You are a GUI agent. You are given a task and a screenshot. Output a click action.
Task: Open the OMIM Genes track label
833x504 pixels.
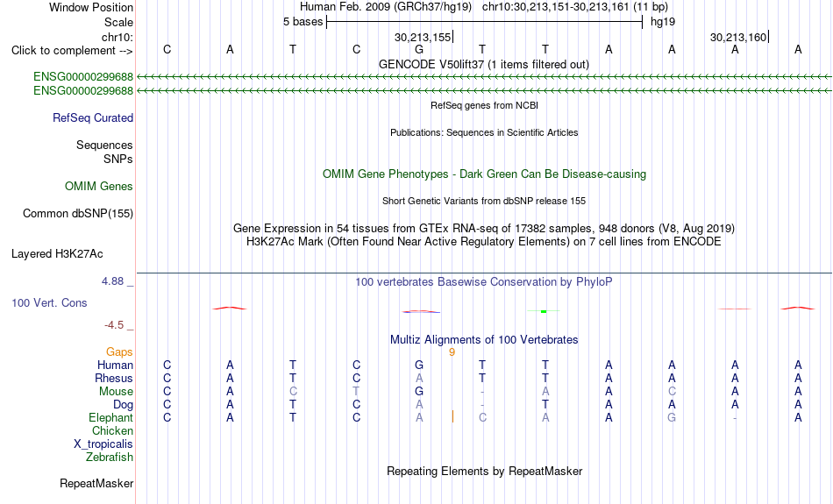point(98,187)
